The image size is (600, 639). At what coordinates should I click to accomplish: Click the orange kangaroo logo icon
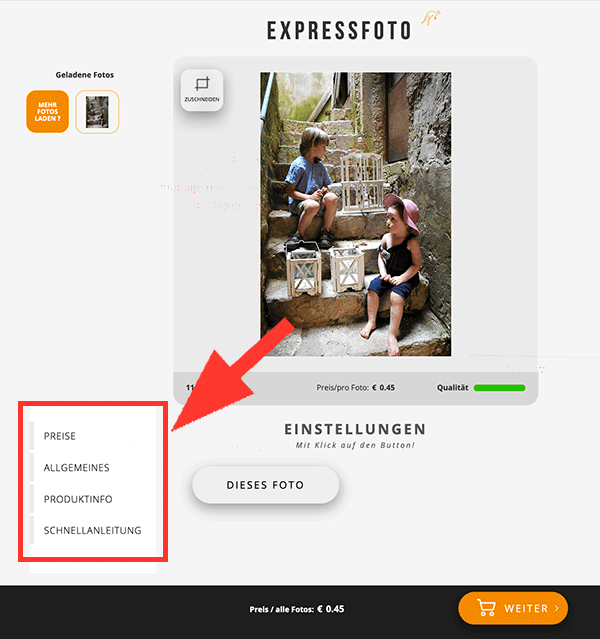pyautogui.click(x=430, y=18)
